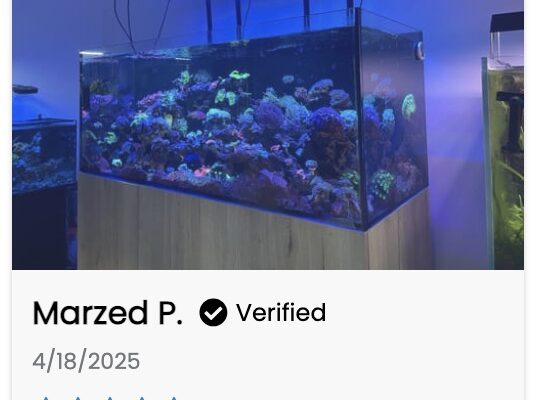Viewport: 540px width, 400px height.
Task: Click the pink coral near tank bottom
Action: [x=202, y=171]
